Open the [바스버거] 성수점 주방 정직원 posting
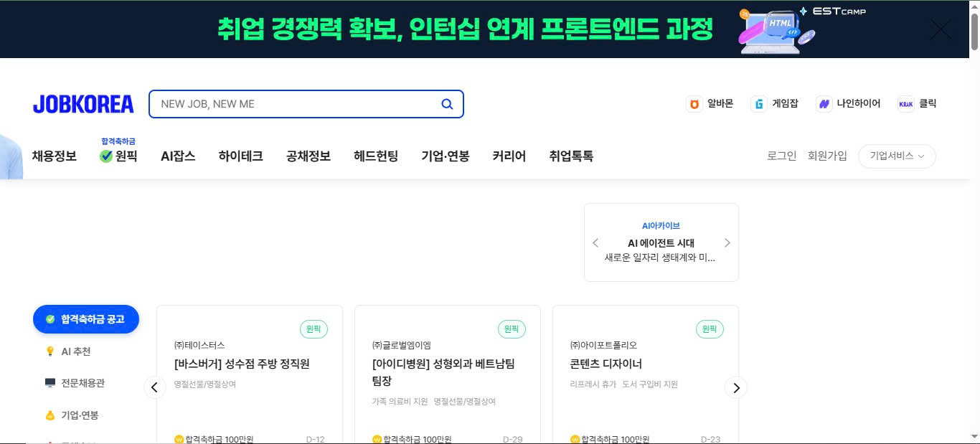Screen dimensions: 980x444 242,364
